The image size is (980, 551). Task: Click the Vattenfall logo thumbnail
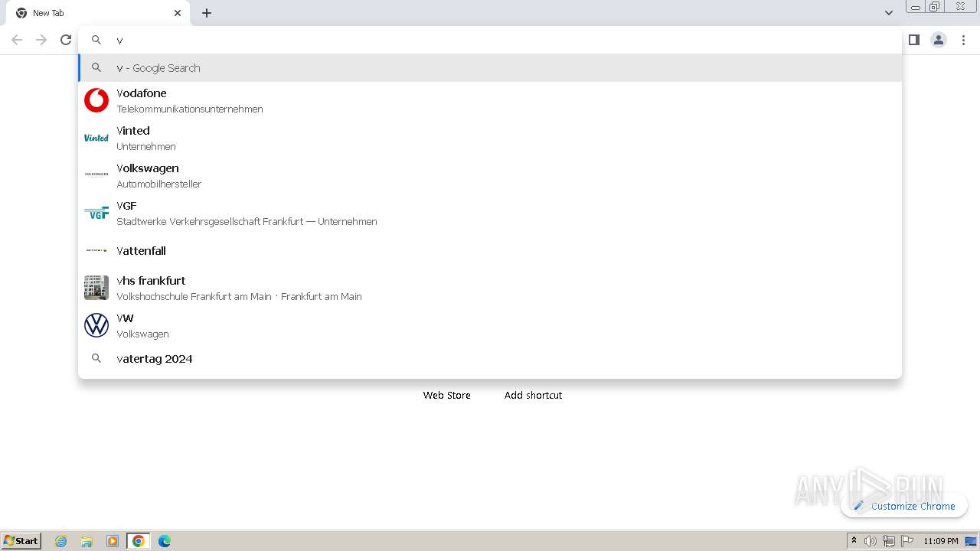point(96,250)
